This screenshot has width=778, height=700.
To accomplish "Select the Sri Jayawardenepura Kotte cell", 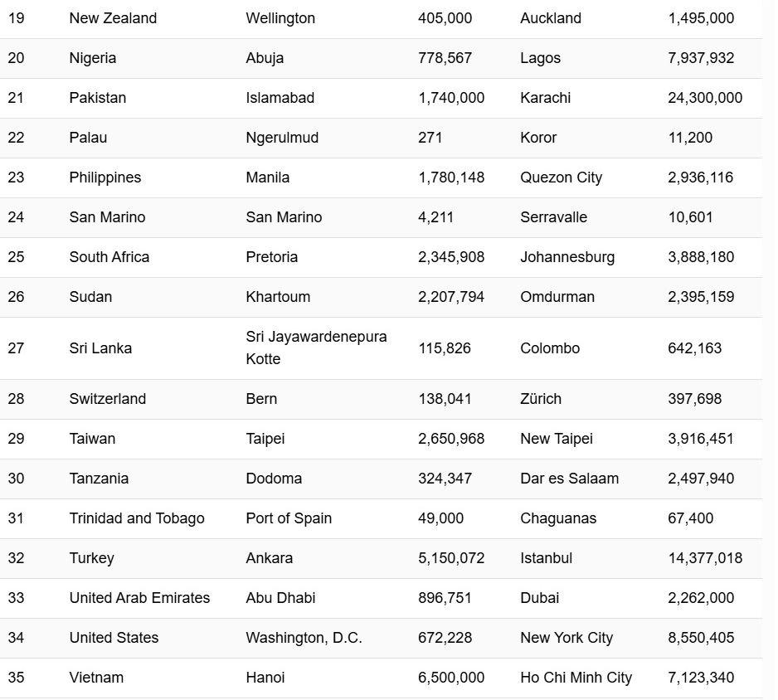I will 317,348.
